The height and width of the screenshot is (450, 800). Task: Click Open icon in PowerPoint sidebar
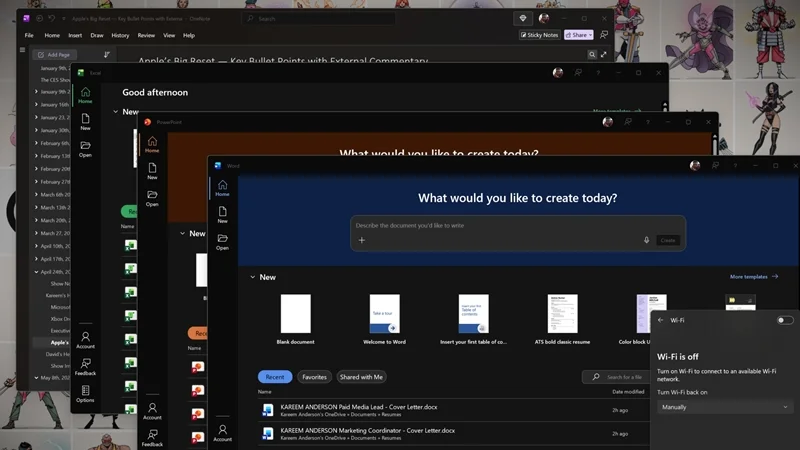pos(152,198)
